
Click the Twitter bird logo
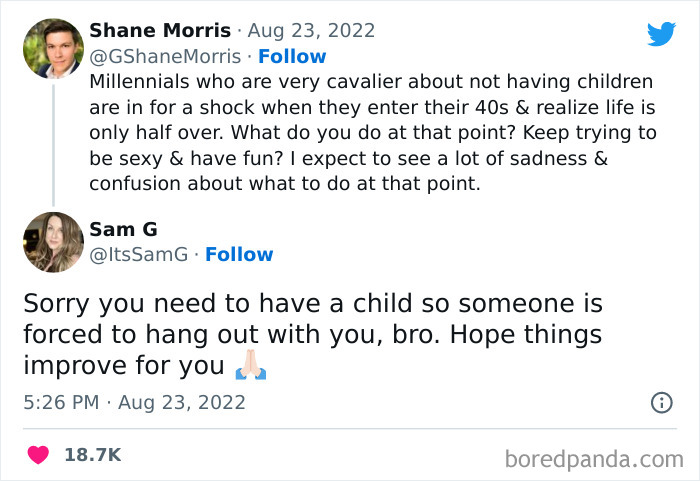click(661, 34)
